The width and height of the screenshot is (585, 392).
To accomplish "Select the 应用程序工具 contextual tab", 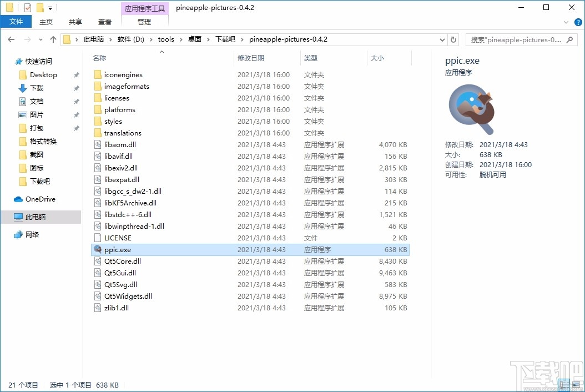I will coord(145,8).
